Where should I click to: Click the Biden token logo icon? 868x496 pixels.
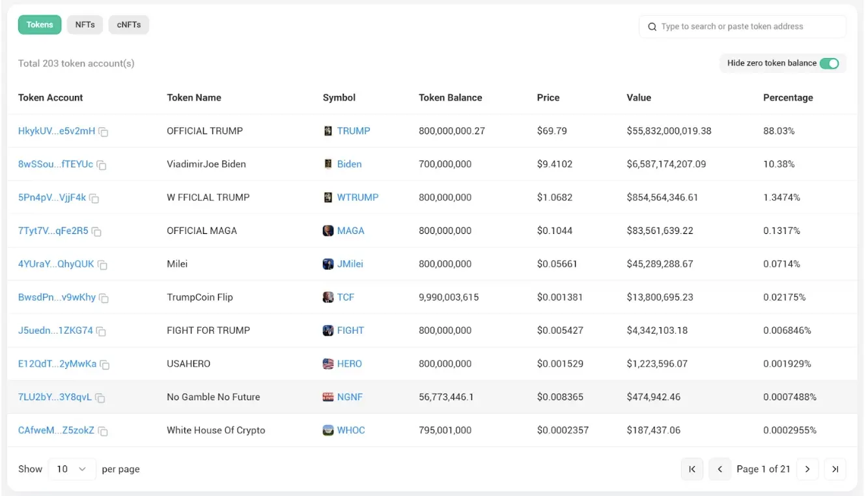328,164
